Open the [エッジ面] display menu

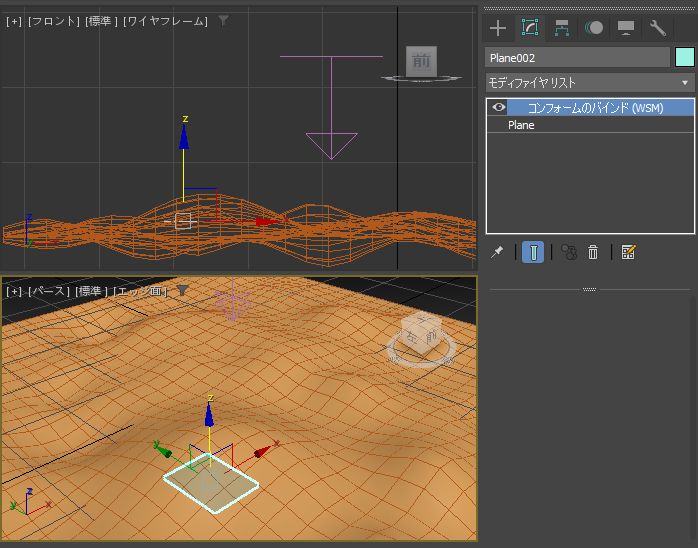pyautogui.click(x=140, y=292)
